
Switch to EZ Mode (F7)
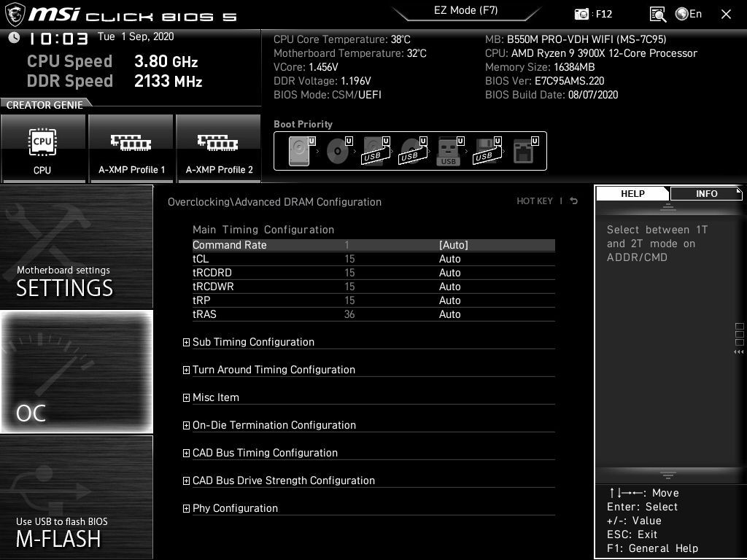[466, 10]
